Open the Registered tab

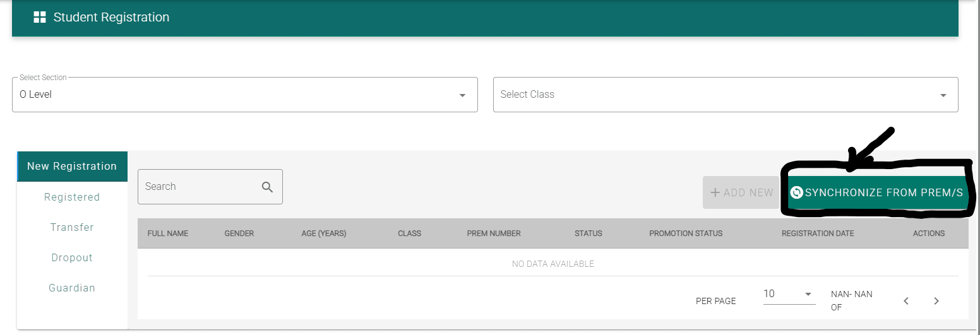click(x=72, y=197)
